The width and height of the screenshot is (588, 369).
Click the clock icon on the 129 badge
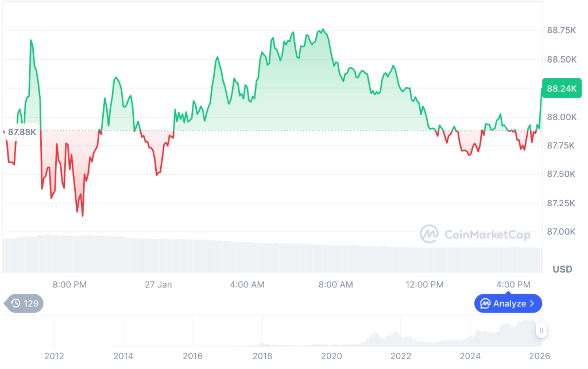click(16, 303)
